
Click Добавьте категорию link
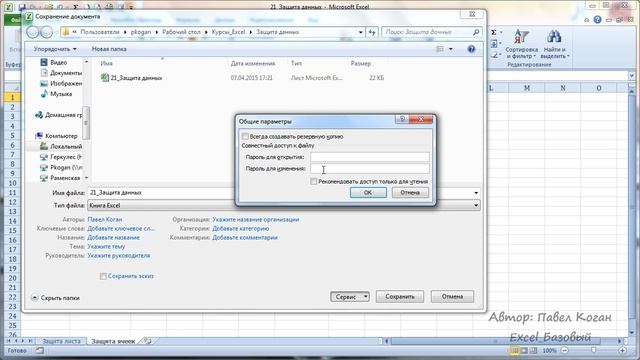coord(240,229)
